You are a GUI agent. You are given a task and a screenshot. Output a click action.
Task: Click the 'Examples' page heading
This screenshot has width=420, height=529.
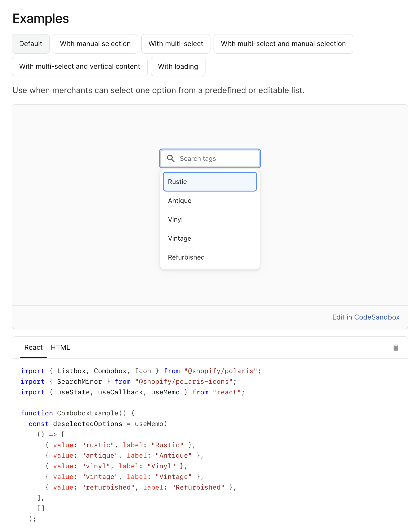[x=40, y=18]
